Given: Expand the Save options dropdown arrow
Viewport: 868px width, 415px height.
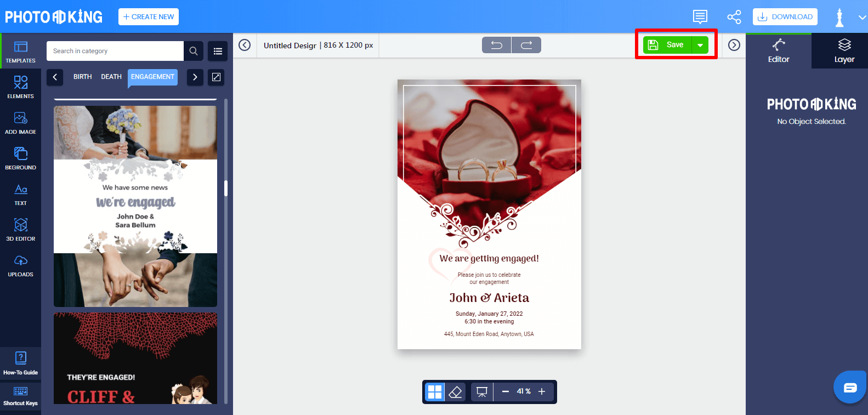Looking at the screenshot, I should (700, 45).
